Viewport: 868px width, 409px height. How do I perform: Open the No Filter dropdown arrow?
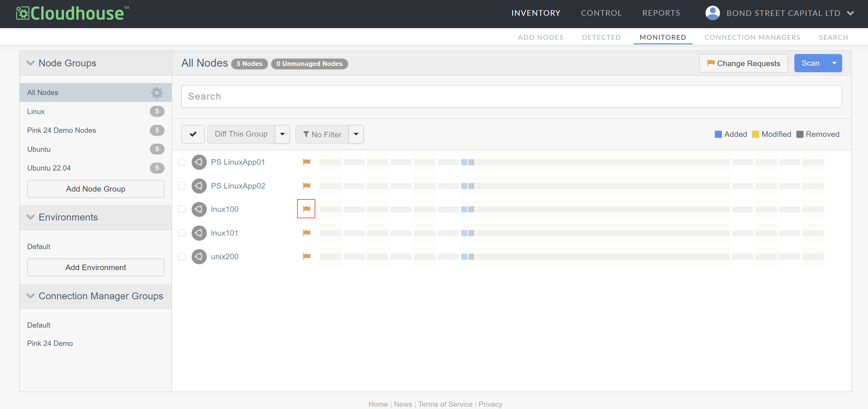coord(356,134)
